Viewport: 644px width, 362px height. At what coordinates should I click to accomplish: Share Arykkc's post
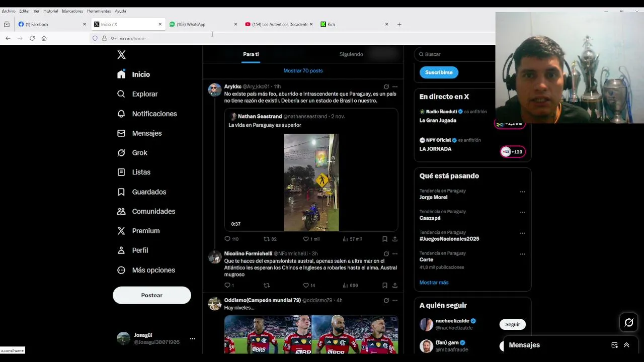pyautogui.click(x=395, y=239)
